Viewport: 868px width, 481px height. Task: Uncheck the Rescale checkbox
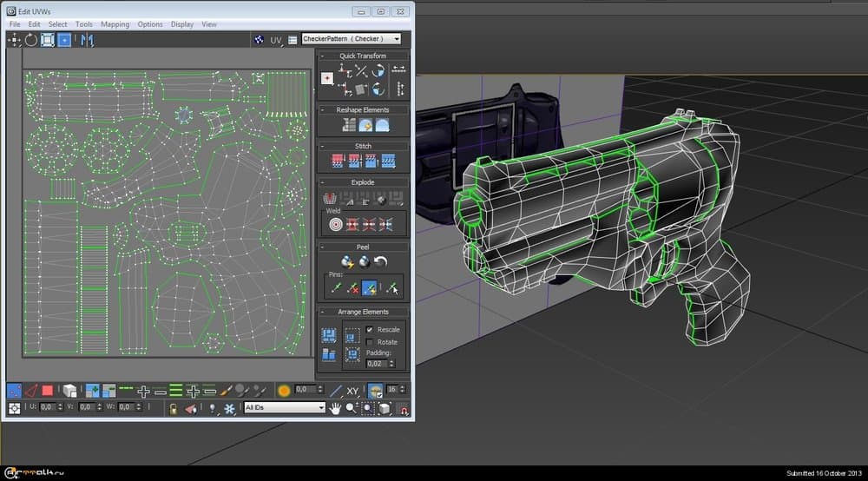[x=370, y=330]
